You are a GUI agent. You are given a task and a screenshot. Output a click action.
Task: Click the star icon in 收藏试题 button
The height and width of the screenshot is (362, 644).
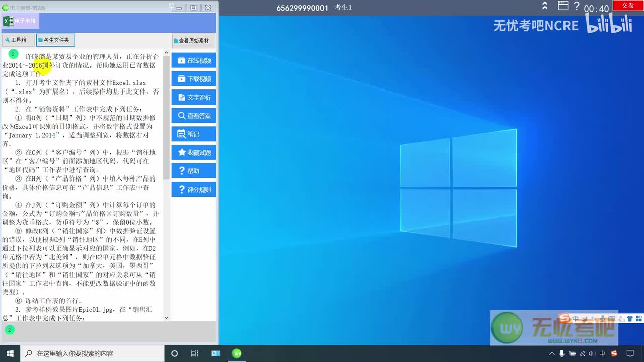[181, 152]
